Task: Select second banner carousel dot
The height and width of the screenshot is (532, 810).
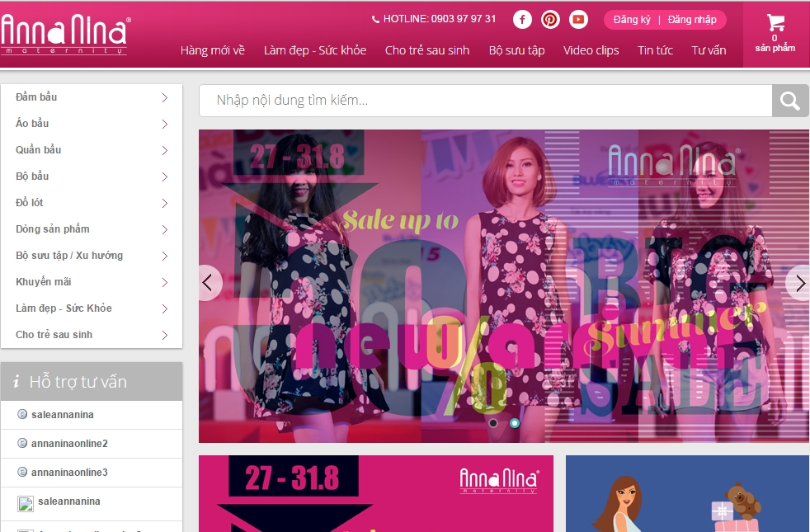Action: (x=515, y=423)
